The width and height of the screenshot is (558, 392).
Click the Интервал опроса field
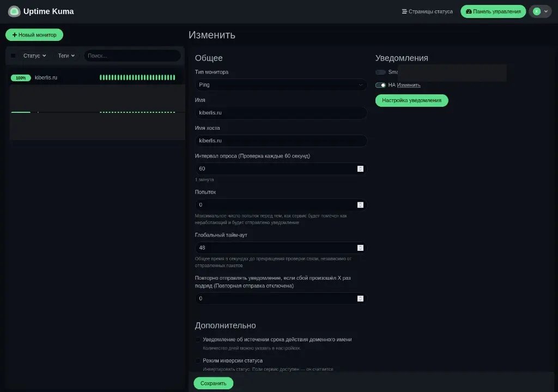coord(281,169)
